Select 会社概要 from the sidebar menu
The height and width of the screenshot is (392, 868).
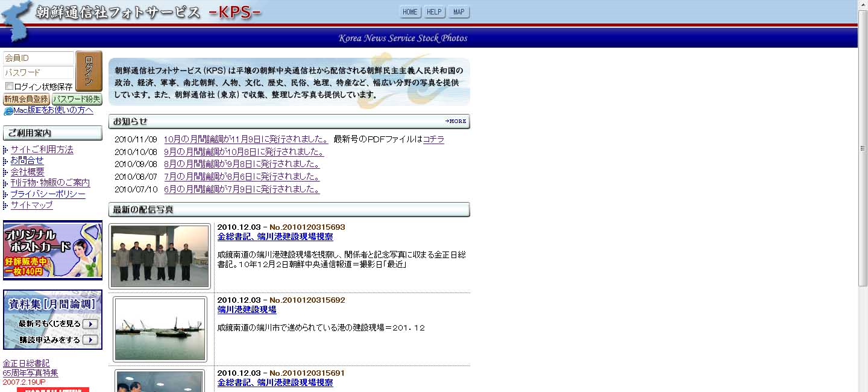27,172
